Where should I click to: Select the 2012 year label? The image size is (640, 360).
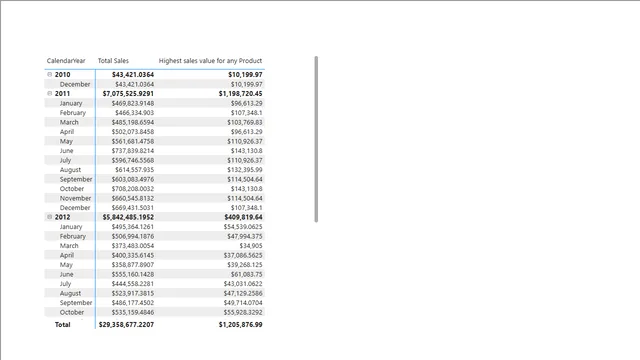pyautogui.click(x=62, y=217)
